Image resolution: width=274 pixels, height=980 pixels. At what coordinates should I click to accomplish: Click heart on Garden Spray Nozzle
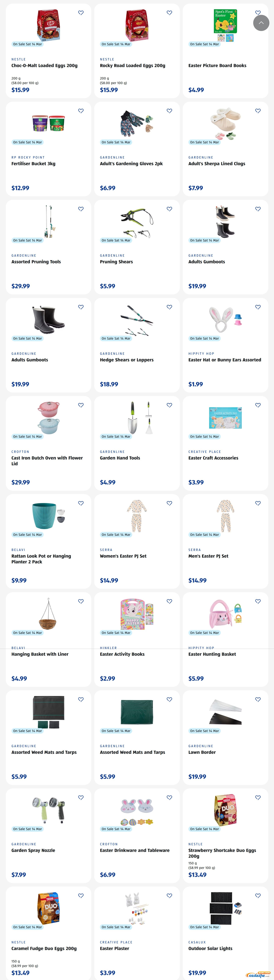81,797
